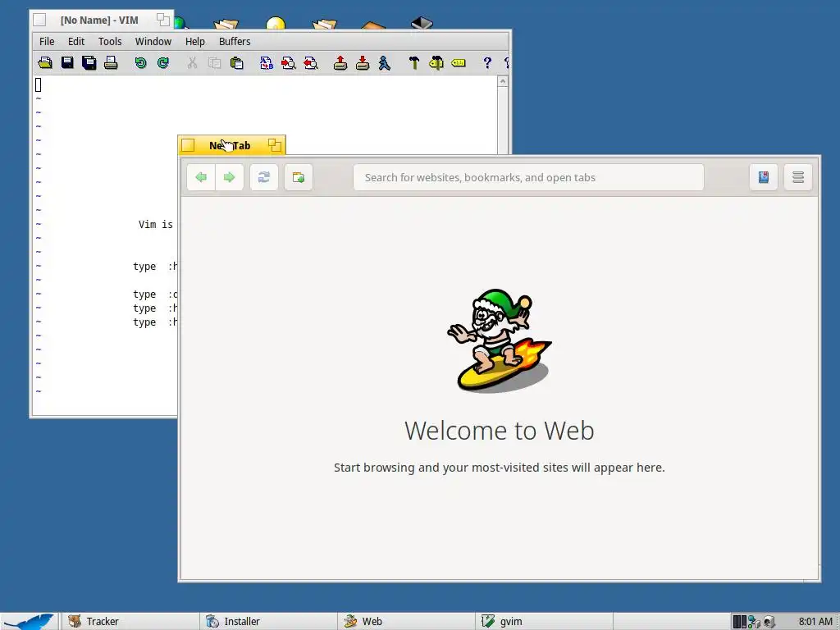
Task: Open the Window menu in Vim
Action: click(153, 41)
